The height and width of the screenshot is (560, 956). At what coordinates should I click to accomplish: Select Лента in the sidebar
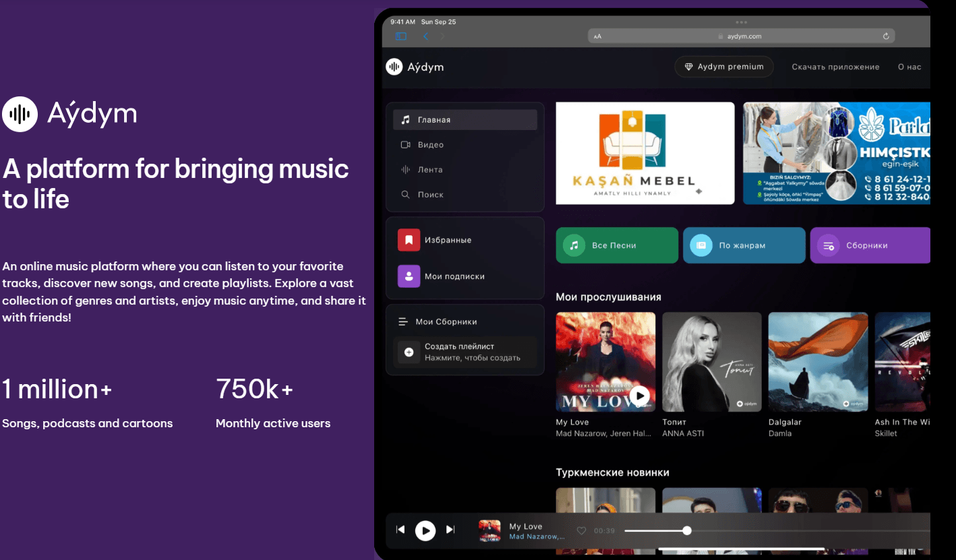coord(465,170)
